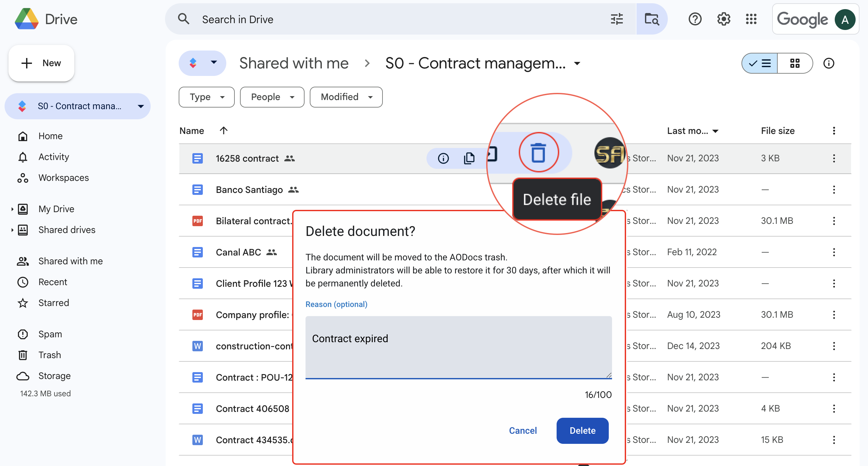Click the PDF icon of Bilateral contract

[x=198, y=221]
